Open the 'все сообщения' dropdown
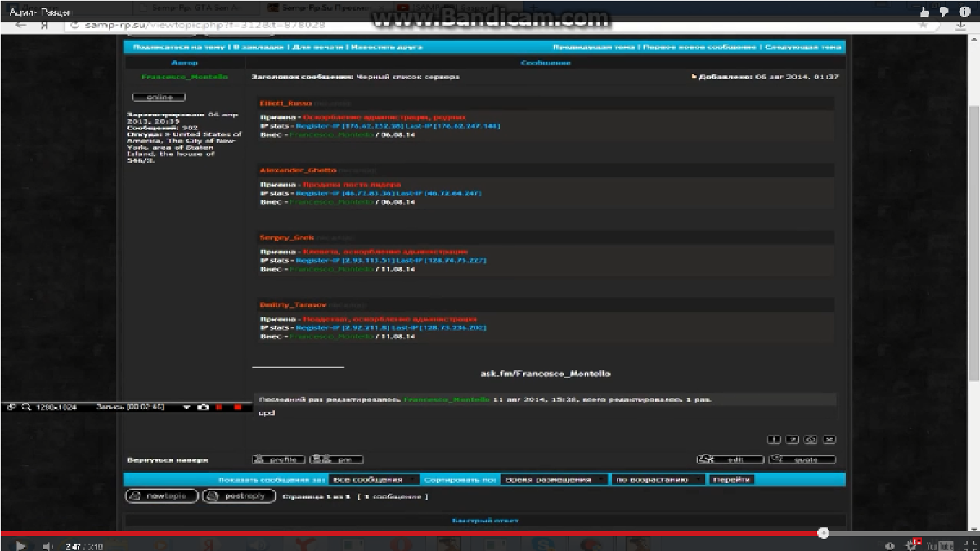This screenshot has height=551, width=980. (375, 479)
